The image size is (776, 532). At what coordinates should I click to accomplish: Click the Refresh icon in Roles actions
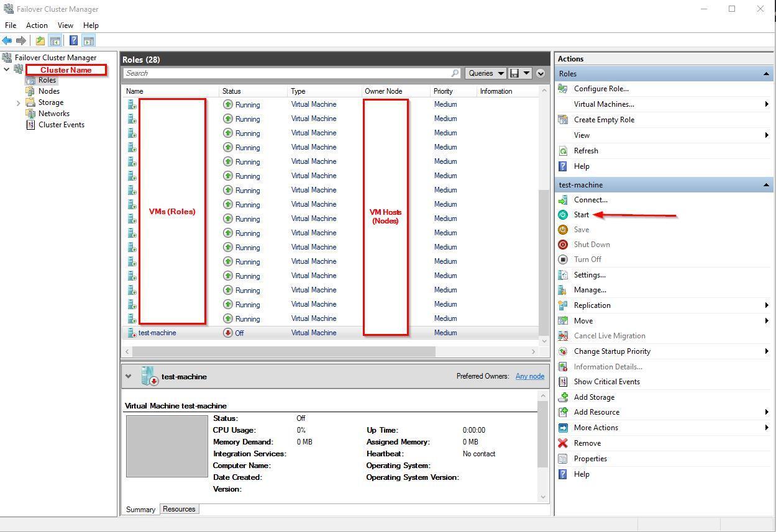point(563,151)
